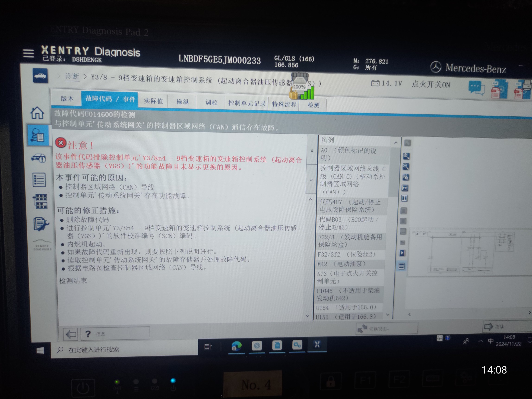The height and width of the screenshot is (399, 532).
Task: Open the document with wrench sidebar icon
Action: tap(41, 224)
